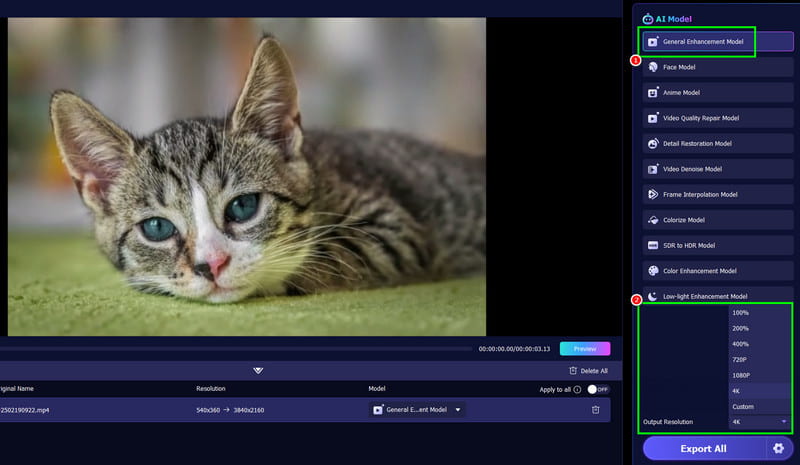
Task: Pick the Video Denoise Model icon
Action: click(x=653, y=169)
